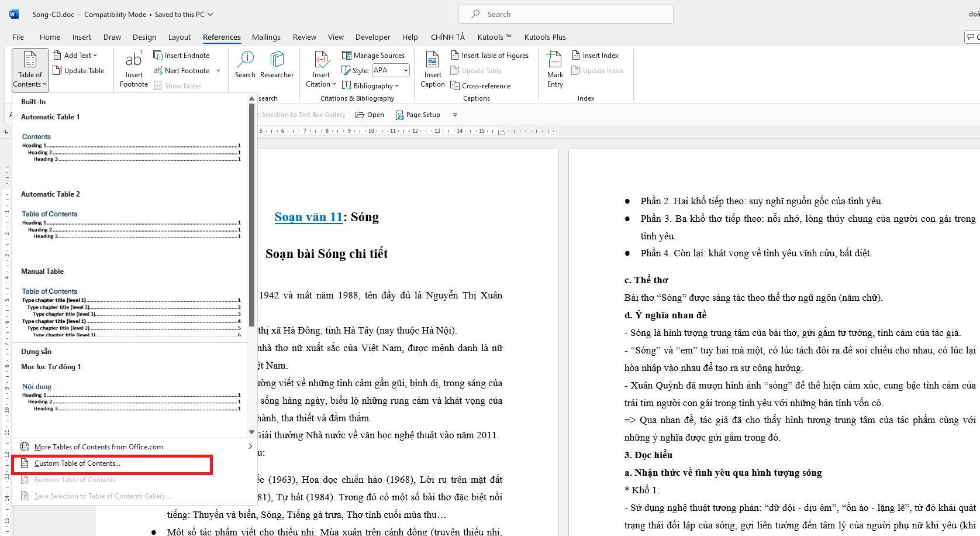Viewport: 980px width, 536px height.
Task: Click Insert Index
Action: coord(595,56)
